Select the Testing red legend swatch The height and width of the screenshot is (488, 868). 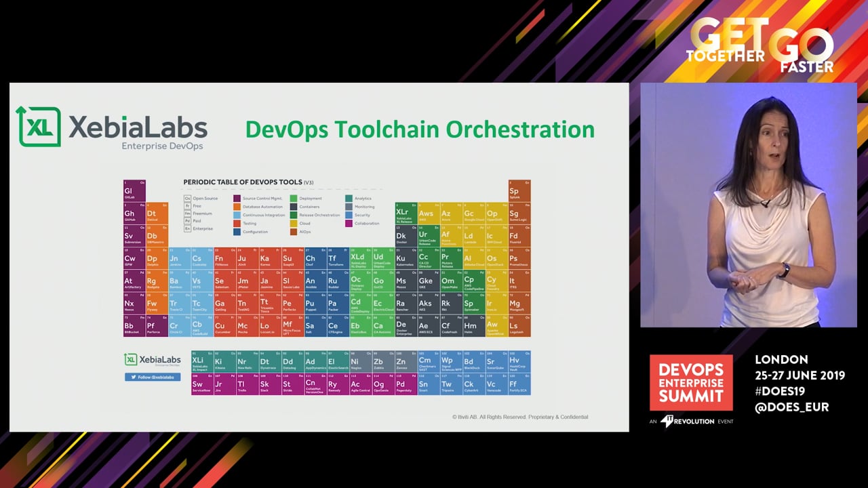237,223
